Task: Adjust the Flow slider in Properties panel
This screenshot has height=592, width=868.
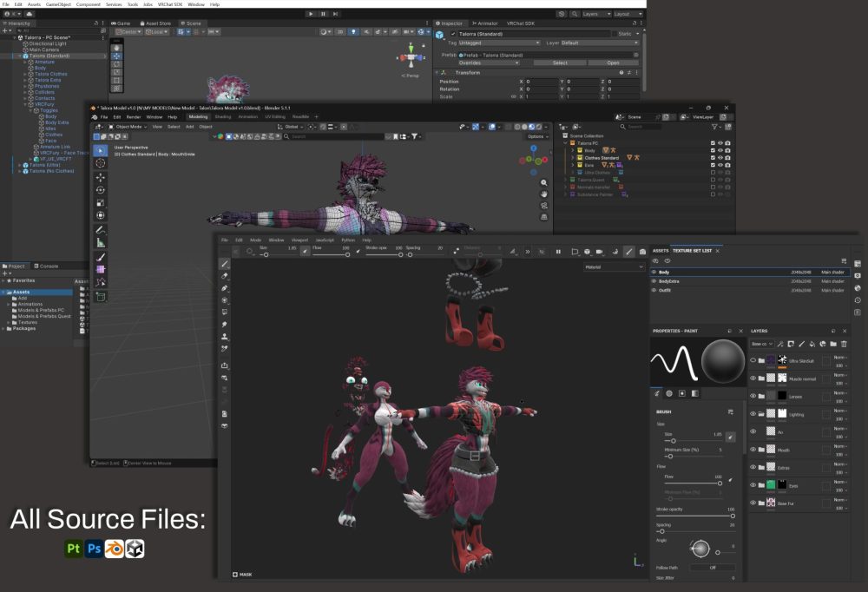Action: click(x=693, y=483)
